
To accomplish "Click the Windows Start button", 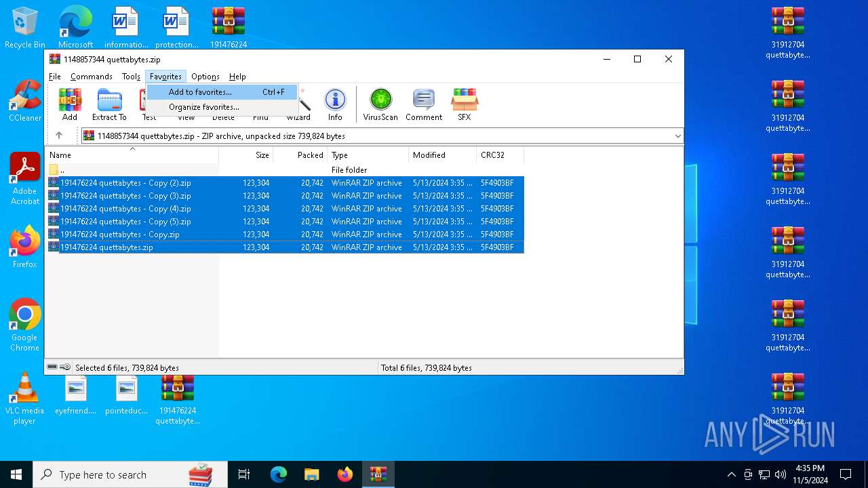I will point(16,474).
